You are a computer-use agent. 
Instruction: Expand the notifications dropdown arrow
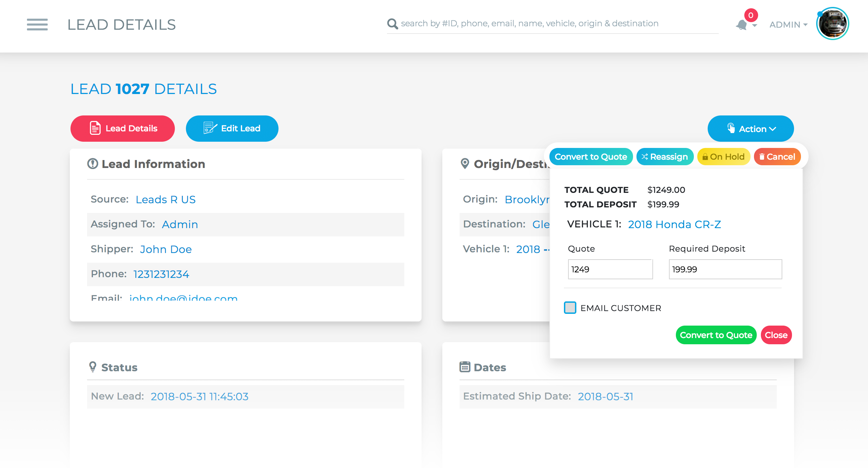[755, 26]
